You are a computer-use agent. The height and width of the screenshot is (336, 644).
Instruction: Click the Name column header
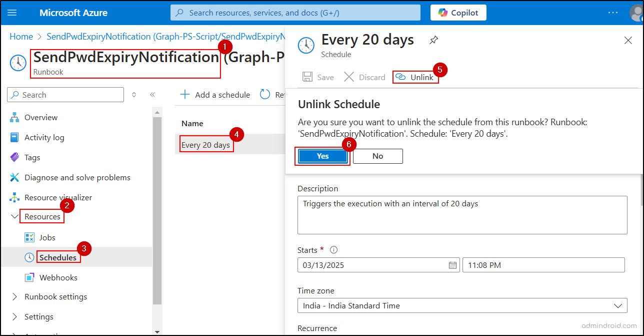pyautogui.click(x=192, y=123)
